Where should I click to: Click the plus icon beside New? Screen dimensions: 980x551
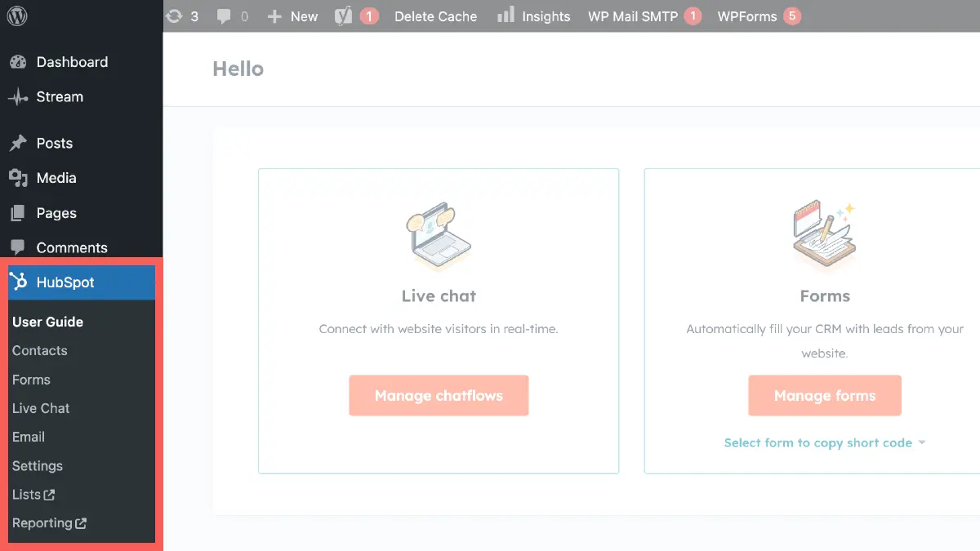coord(274,16)
